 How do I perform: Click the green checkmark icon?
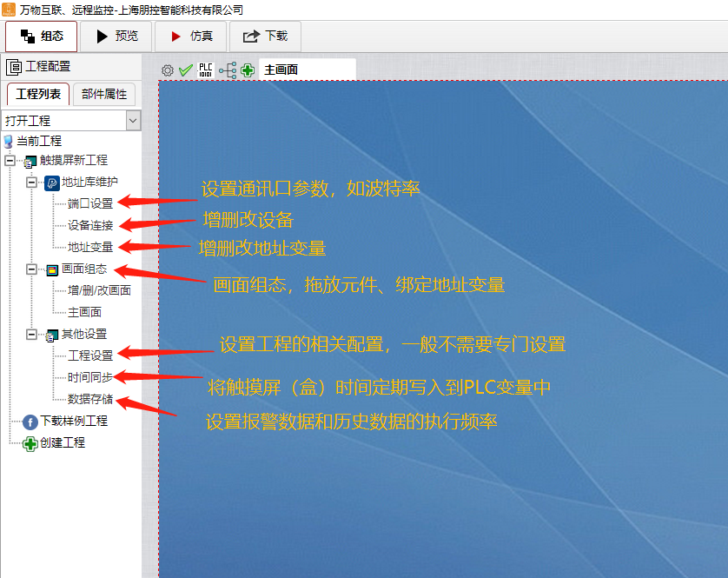185,70
